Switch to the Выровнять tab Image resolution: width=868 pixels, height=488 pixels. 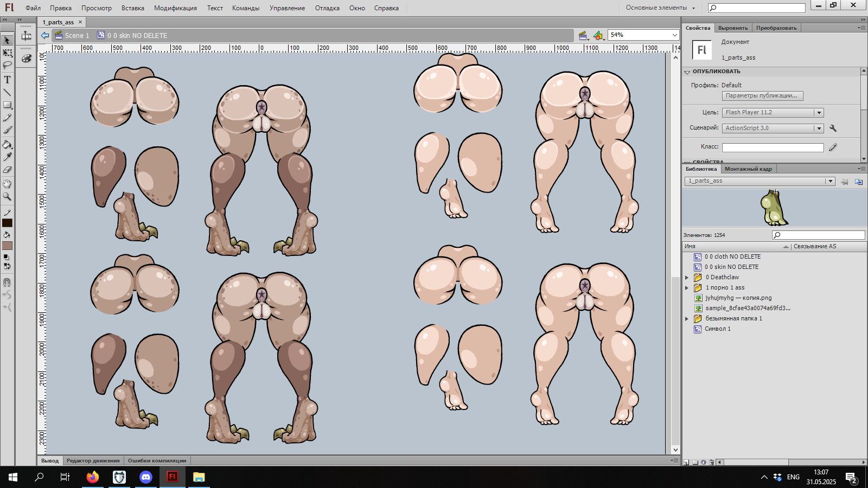(732, 28)
